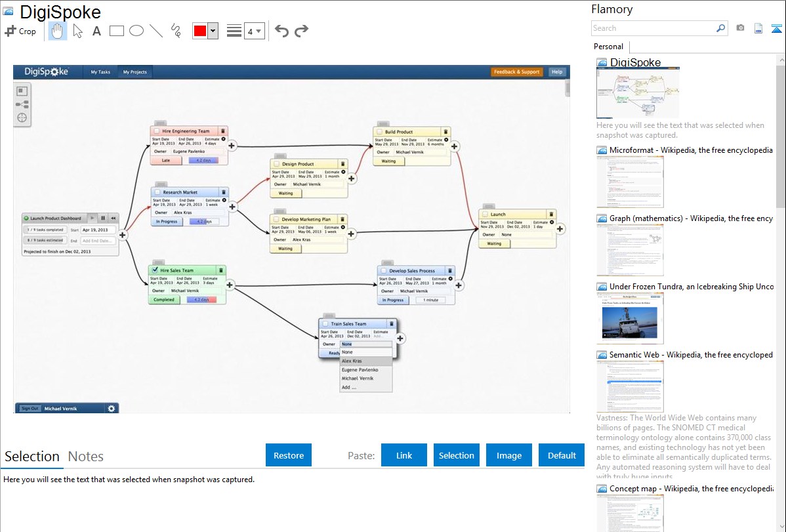Viewport: 786px width, 532px height.
Task: Check the Hire Engineering Team task checkbox
Action: pos(156,131)
